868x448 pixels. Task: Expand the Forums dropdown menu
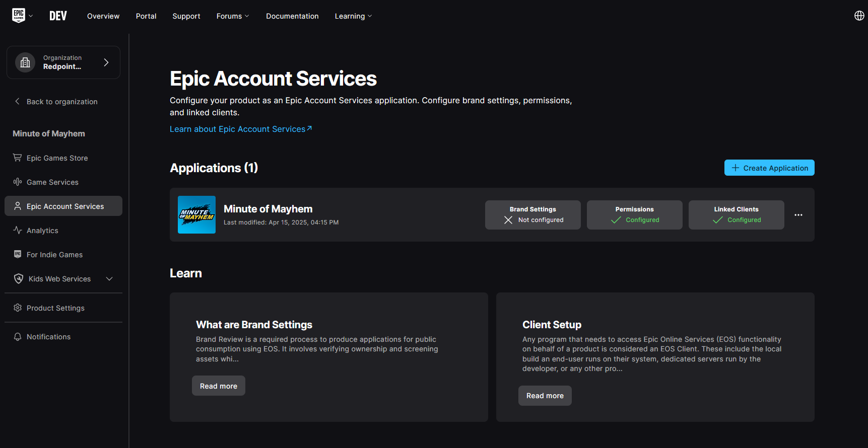point(233,16)
